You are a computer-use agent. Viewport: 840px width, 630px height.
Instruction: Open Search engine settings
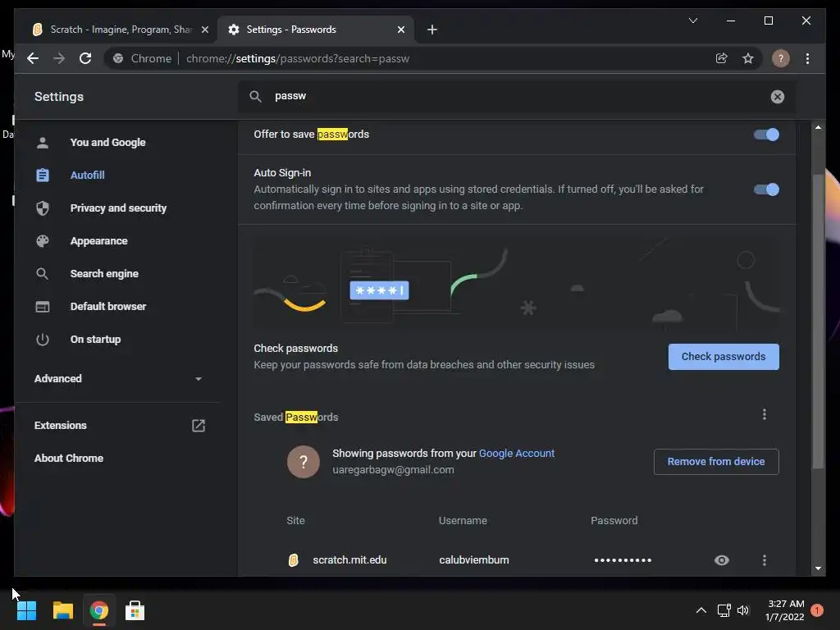coord(104,274)
